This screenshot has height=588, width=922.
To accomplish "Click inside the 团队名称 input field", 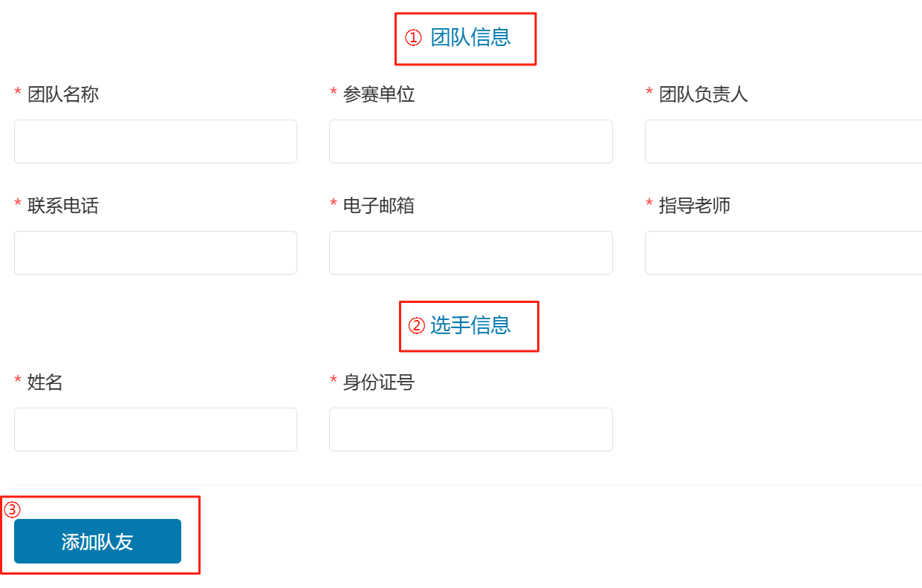I will tap(155, 141).
